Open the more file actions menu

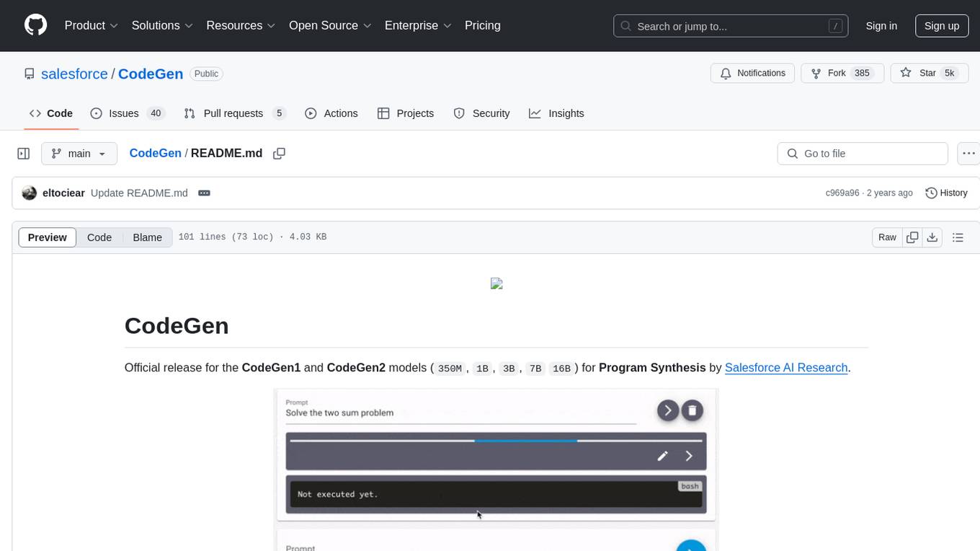coord(968,154)
